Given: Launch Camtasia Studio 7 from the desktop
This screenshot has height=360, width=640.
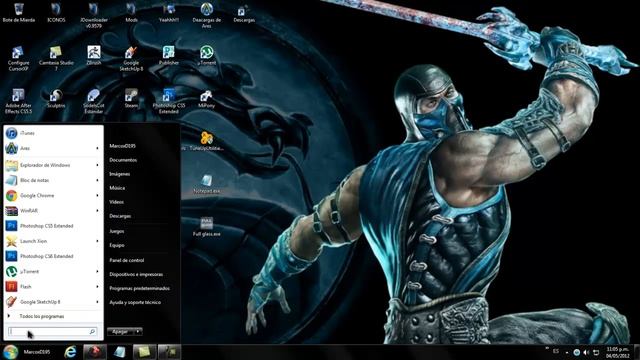Looking at the screenshot, I should [x=56, y=59].
